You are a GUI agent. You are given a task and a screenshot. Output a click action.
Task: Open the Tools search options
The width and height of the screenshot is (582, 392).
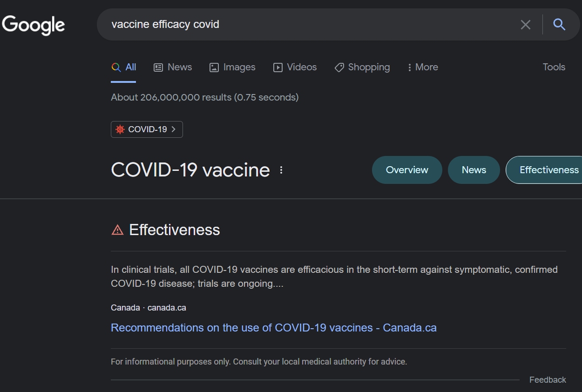point(554,67)
